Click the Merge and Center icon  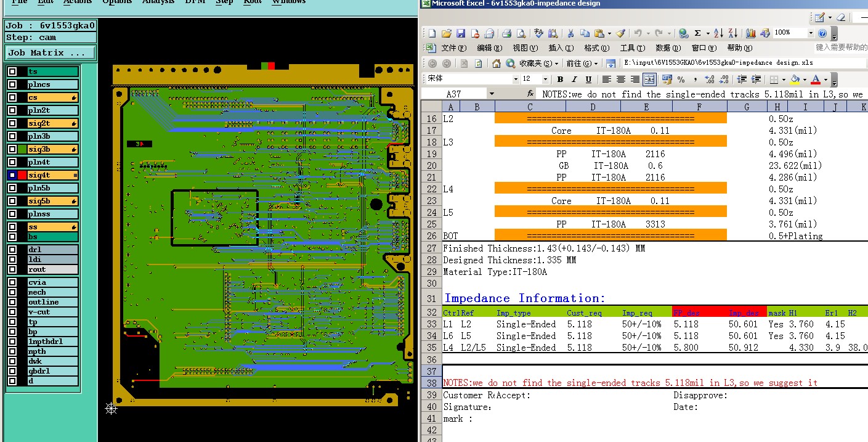tap(649, 80)
